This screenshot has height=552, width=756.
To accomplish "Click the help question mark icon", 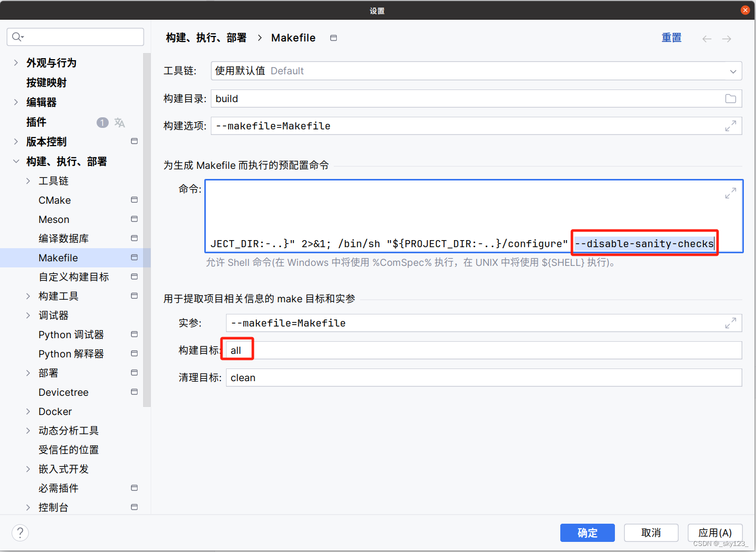I will coord(20,532).
